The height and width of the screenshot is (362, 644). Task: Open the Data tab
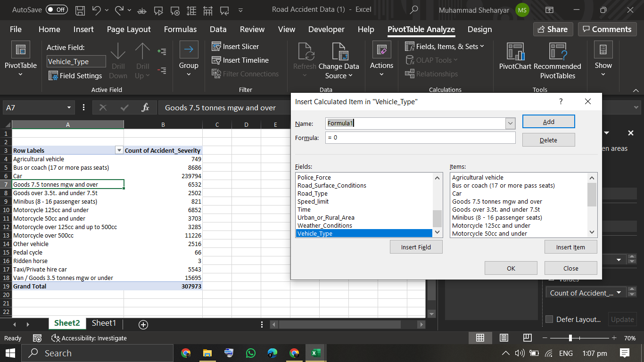[218, 29]
